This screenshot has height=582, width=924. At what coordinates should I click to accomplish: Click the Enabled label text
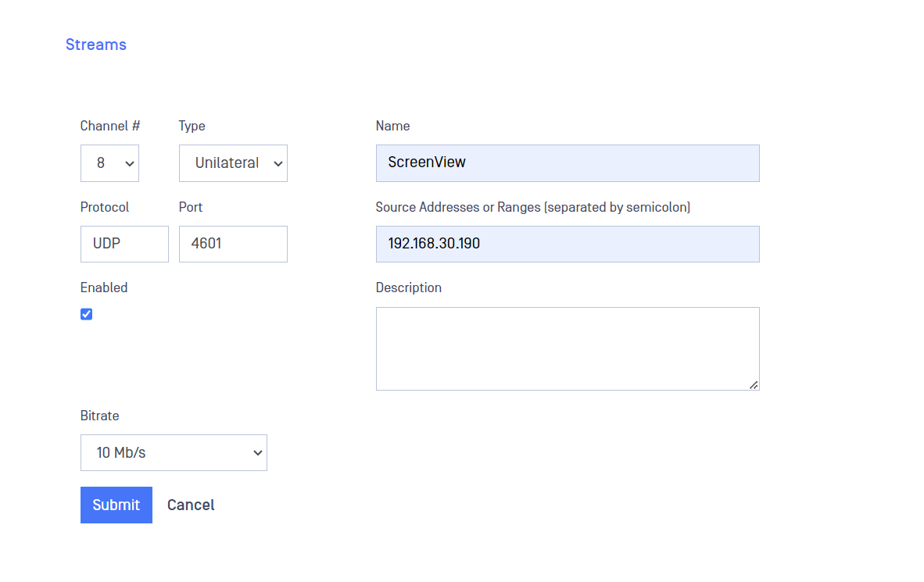(104, 287)
